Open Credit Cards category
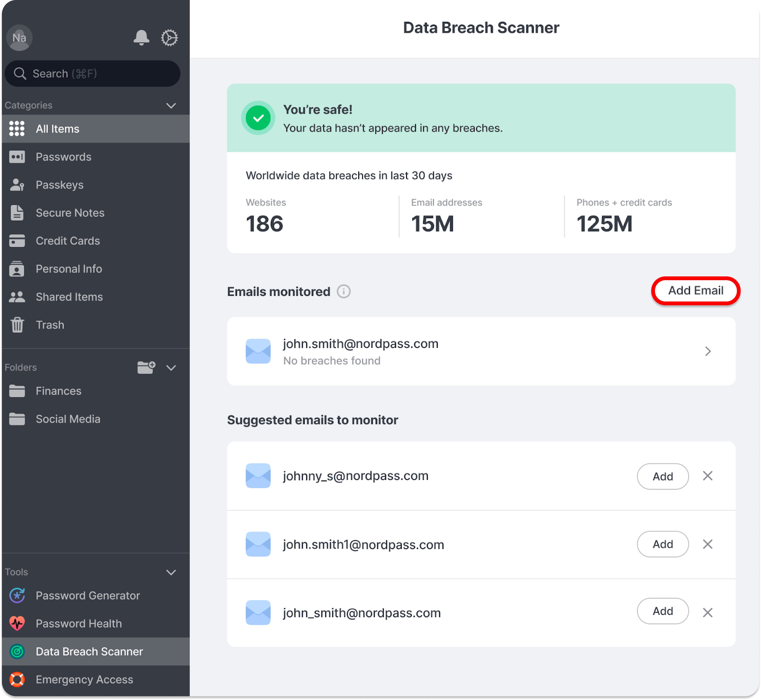Screen dimensions: 761x700 point(96,241)
